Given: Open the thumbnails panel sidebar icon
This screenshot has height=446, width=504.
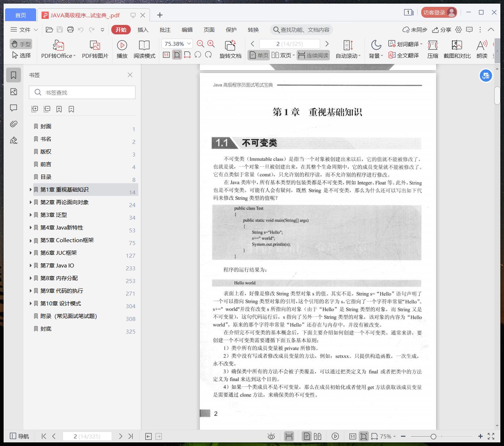Looking at the screenshot, I should pos(14,91).
